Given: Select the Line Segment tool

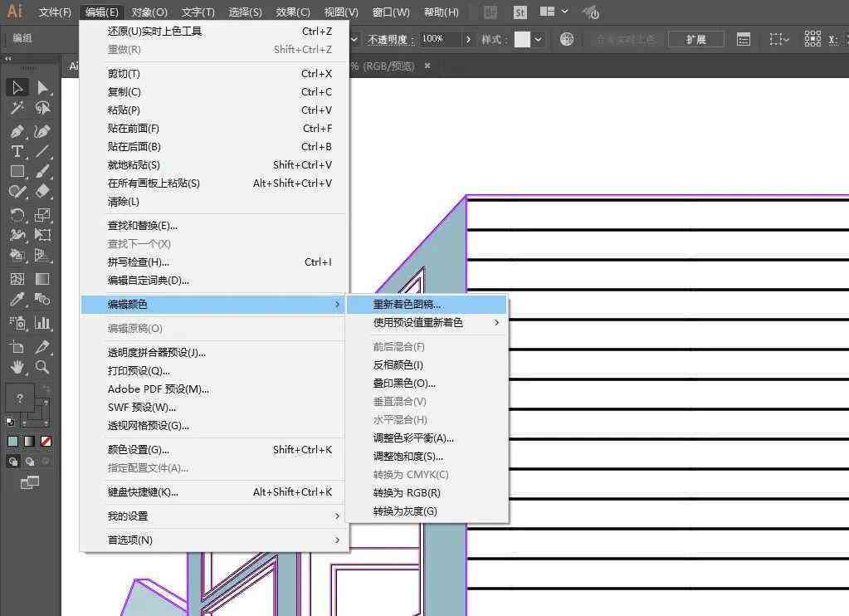Looking at the screenshot, I should pyautogui.click(x=42, y=151).
